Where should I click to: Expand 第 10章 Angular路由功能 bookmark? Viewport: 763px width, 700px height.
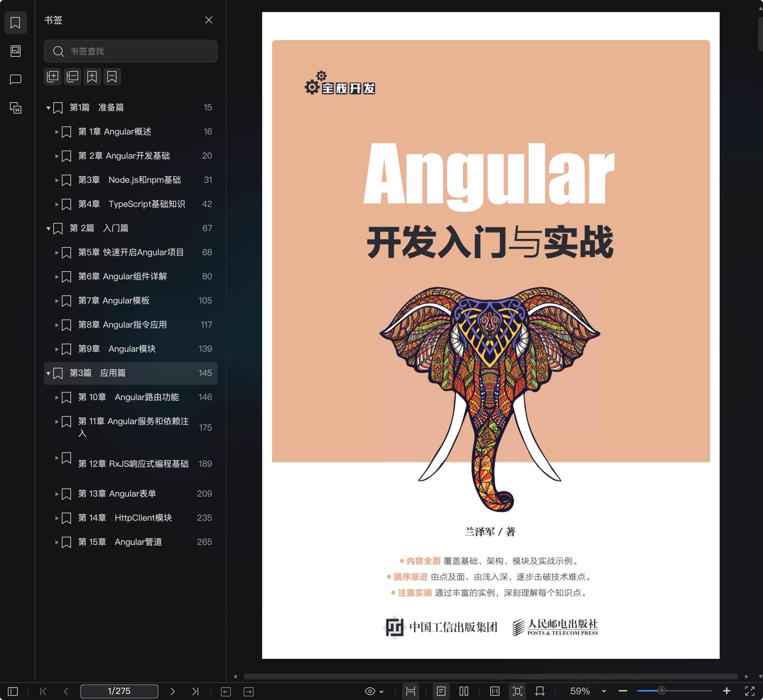[x=56, y=398]
